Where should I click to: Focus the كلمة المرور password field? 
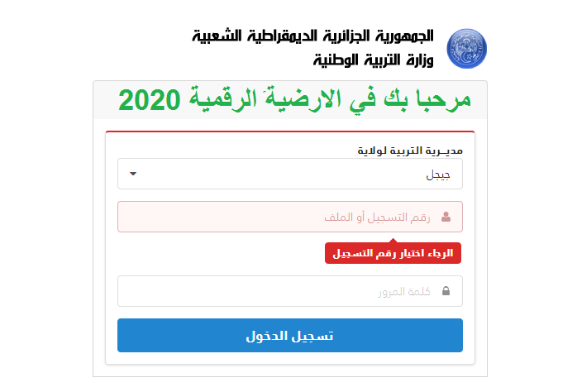[290, 291]
